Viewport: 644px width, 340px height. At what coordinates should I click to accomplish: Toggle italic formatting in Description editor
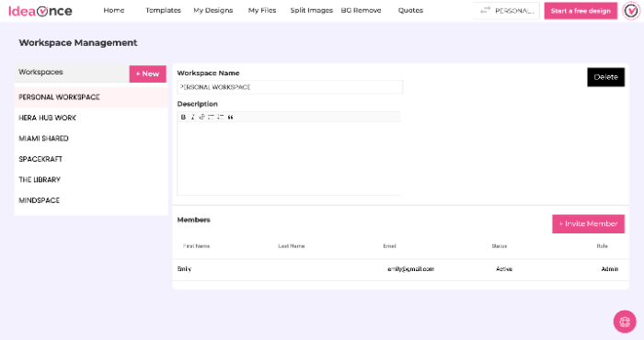tap(192, 117)
